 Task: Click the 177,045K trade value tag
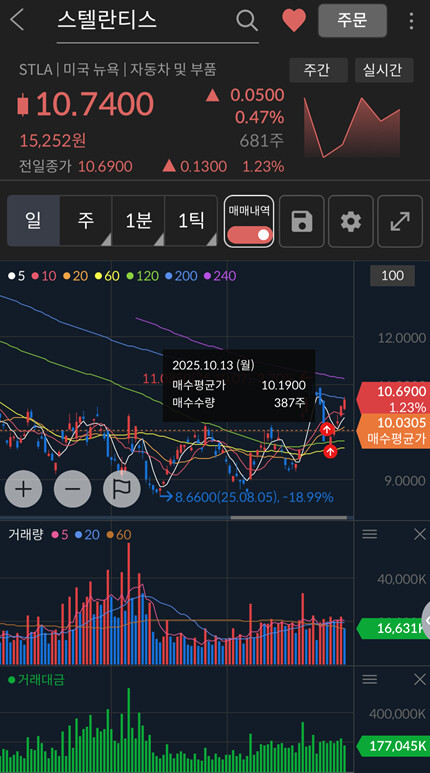coord(393,746)
